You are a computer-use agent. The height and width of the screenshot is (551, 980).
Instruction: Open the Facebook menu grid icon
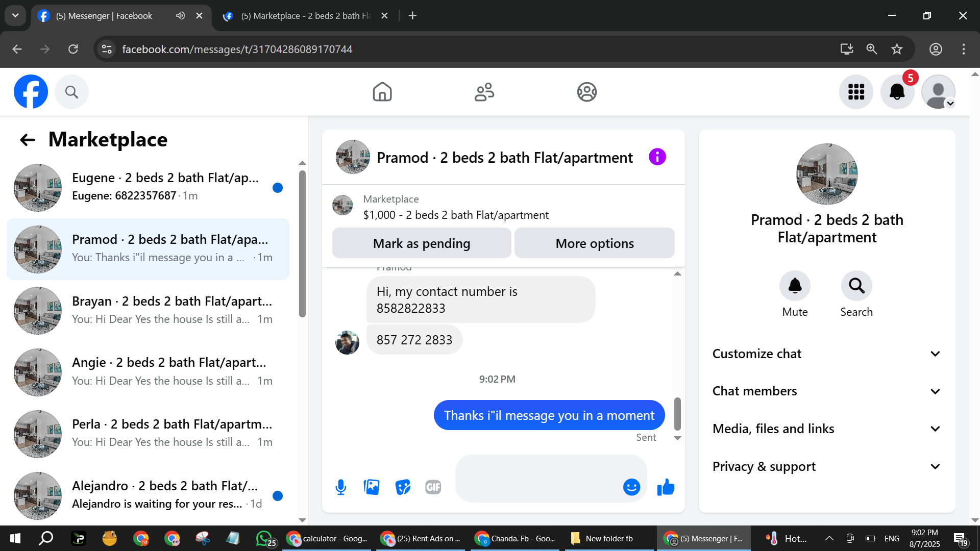coord(856,92)
